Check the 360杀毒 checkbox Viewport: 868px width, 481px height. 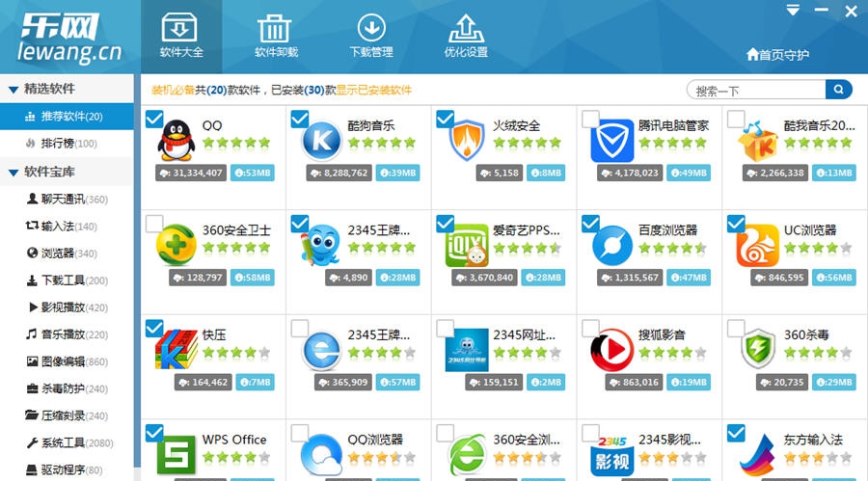pos(736,329)
